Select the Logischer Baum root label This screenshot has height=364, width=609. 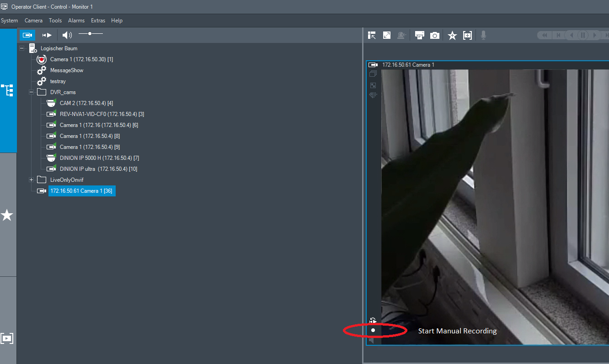(x=59, y=48)
